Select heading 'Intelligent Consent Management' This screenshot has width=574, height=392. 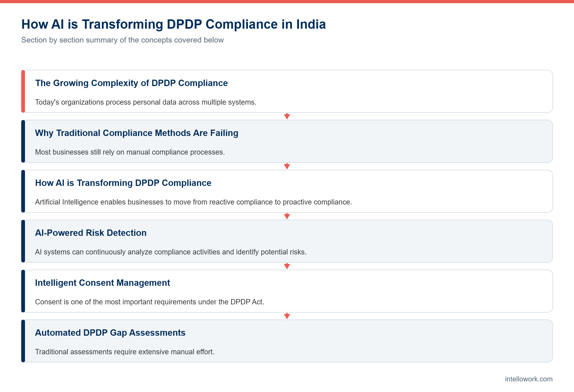coord(103,283)
